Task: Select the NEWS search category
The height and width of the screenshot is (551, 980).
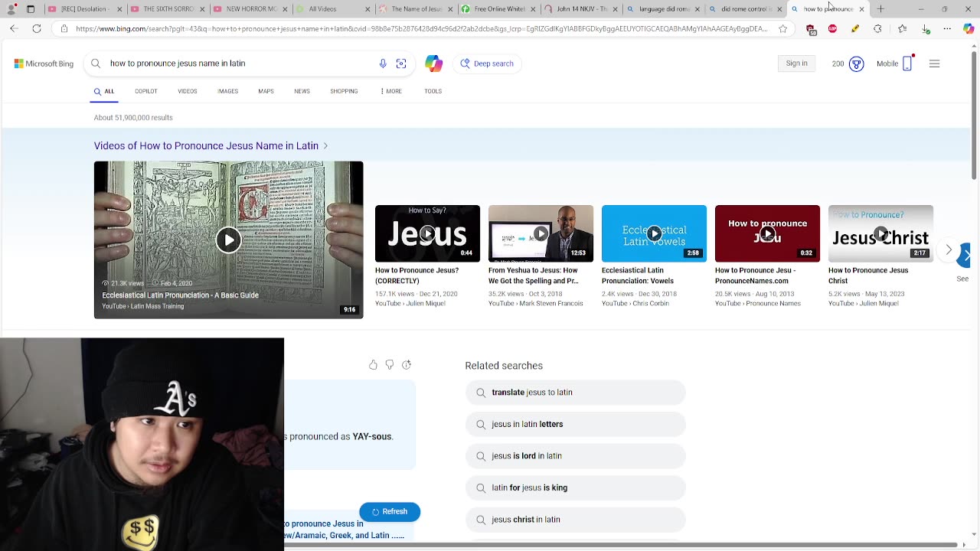Action: tap(302, 91)
